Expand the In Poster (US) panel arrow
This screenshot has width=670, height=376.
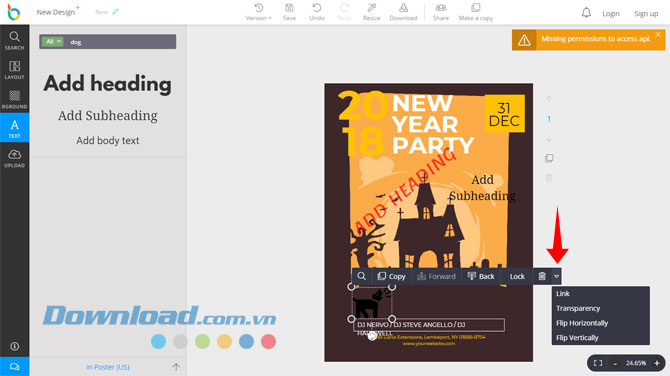176,367
